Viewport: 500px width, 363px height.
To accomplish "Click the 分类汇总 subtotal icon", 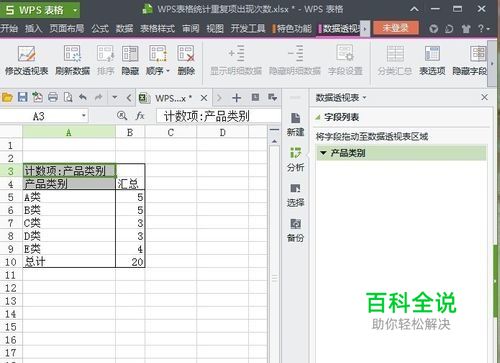I will 395,54.
